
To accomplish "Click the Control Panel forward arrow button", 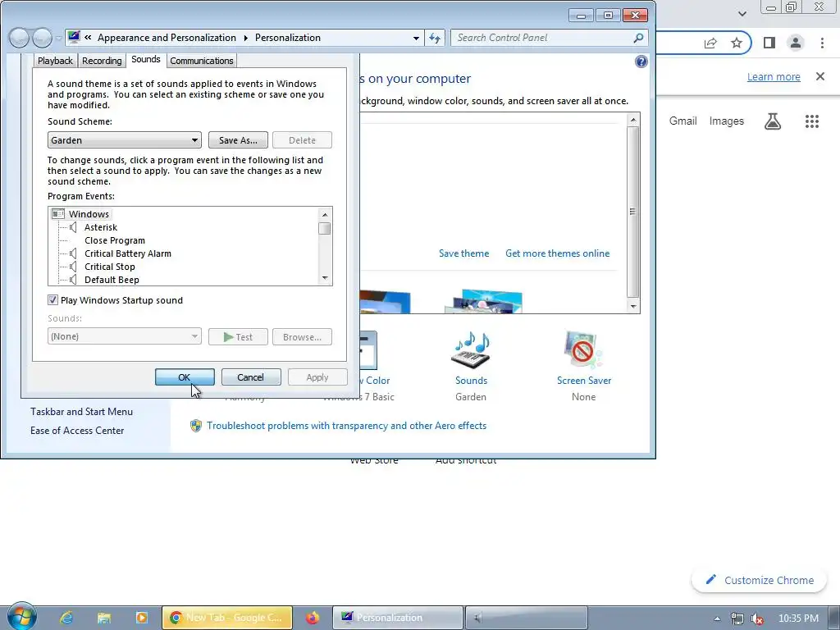I will click(x=42, y=38).
